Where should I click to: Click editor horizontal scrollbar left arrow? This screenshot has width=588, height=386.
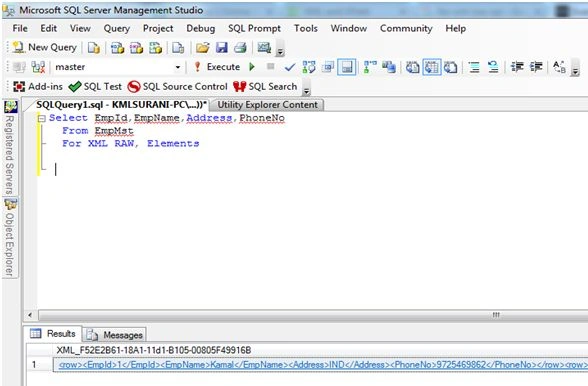click(x=30, y=315)
